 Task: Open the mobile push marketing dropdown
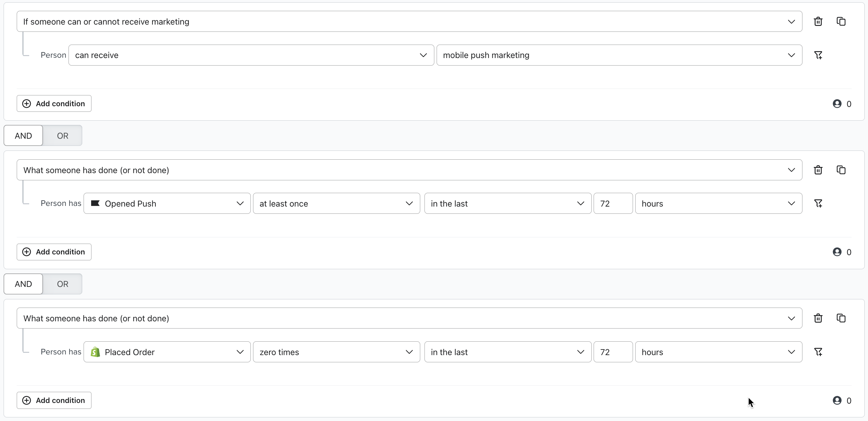(x=619, y=55)
